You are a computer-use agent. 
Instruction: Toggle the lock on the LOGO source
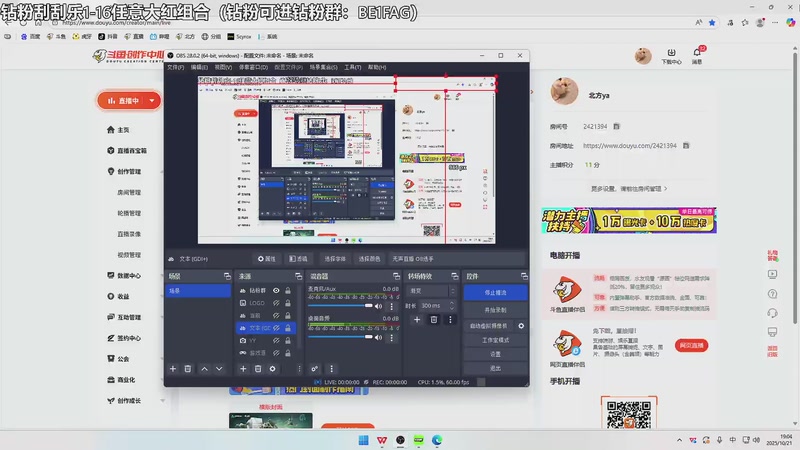pos(288,303)
